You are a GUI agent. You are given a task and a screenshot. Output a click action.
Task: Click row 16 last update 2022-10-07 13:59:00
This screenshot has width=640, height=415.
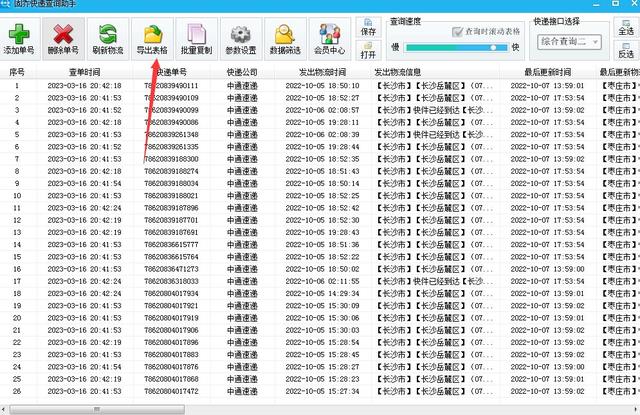[x=547, y=269]
